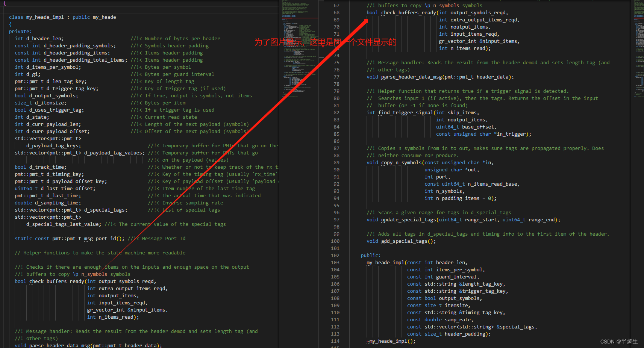
Task: Click the 'public:' specifier on line 102
Action: click(371, 256)
